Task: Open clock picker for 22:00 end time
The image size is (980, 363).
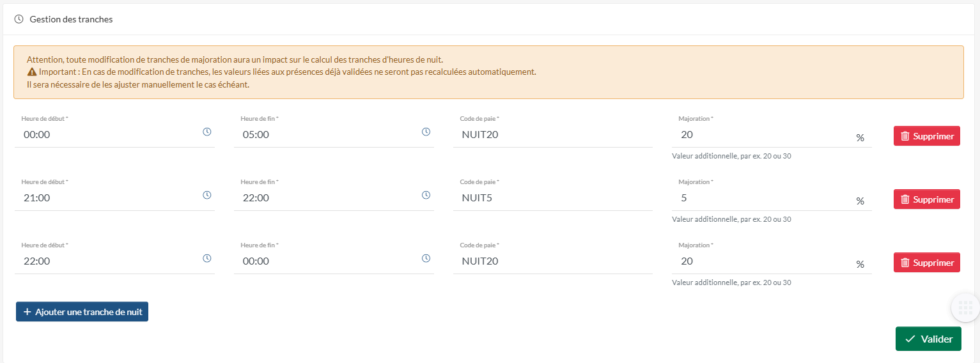Action: click(426, 195)
